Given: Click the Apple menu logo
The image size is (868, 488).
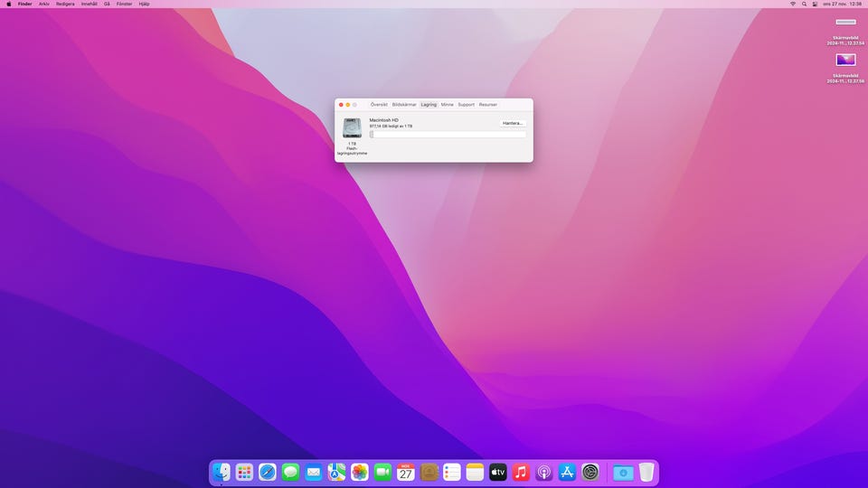Looking at the screenshot, I should click(x=9, y=4).
